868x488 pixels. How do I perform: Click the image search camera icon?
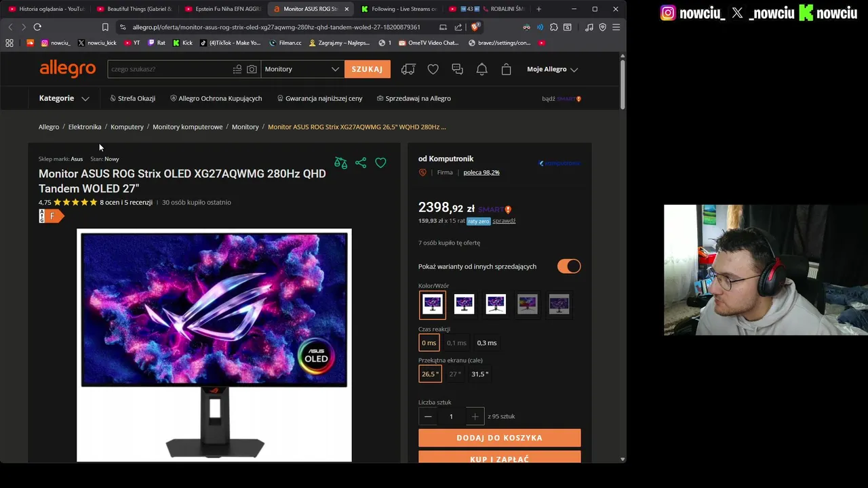(x=252, y=69)
